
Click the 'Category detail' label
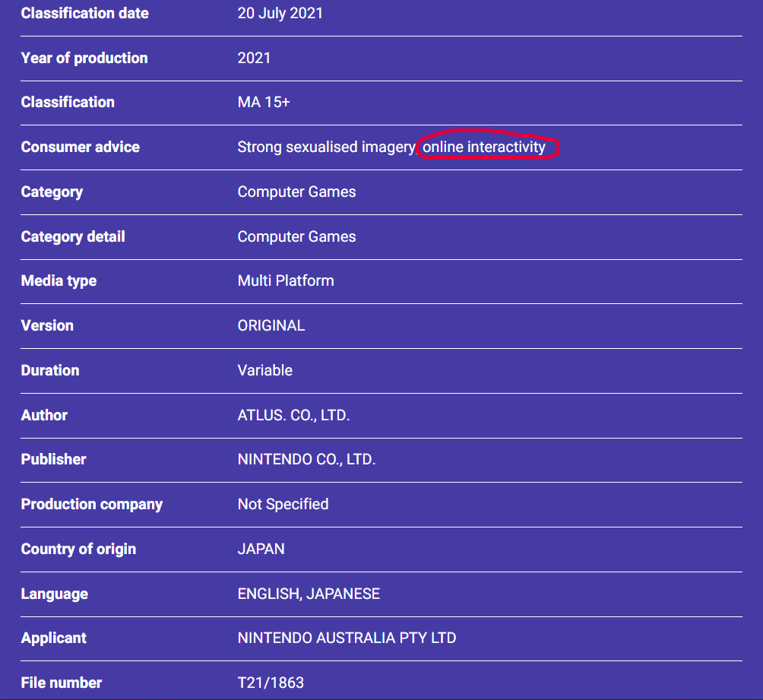click(x=72, y=236)
